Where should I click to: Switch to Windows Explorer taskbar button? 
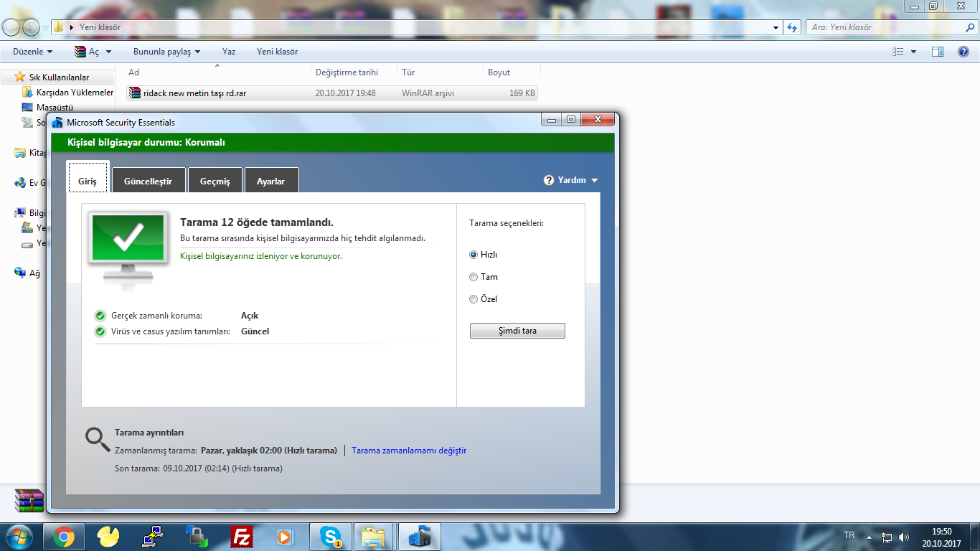374,537
